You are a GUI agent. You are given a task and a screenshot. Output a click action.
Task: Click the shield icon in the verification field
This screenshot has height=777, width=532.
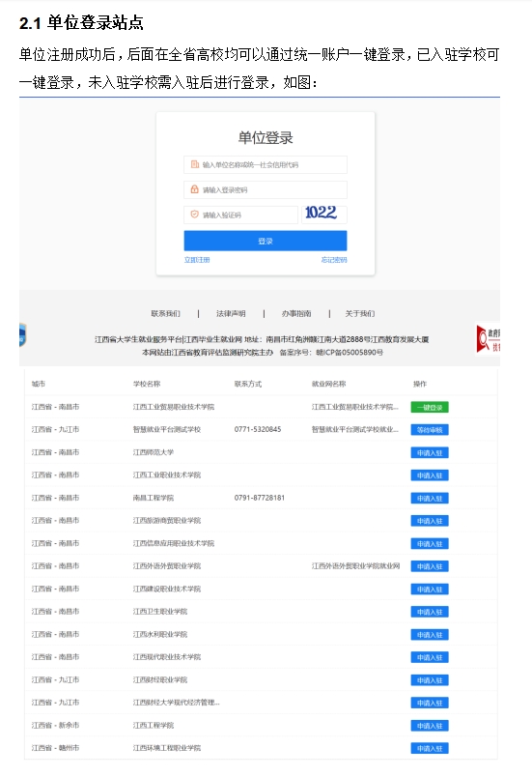[194, 215]
